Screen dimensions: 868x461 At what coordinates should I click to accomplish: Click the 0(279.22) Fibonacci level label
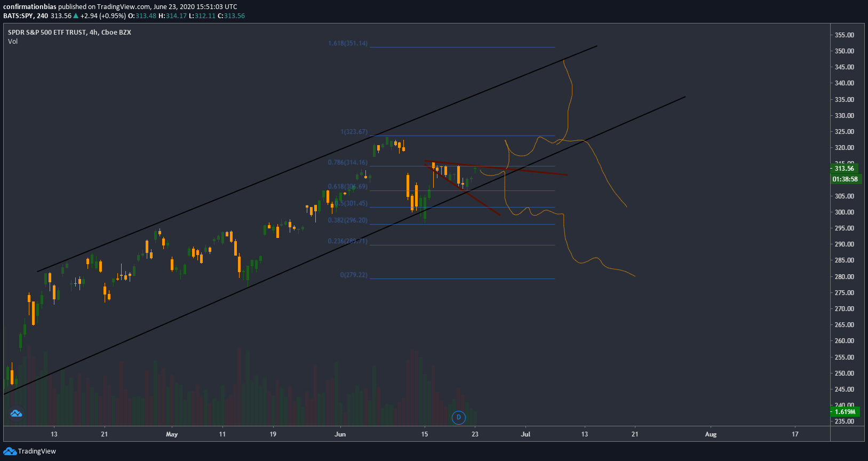coord(354,275)
